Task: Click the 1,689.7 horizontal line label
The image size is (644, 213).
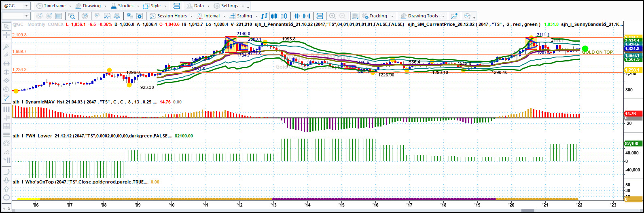Action: (19, 52)
